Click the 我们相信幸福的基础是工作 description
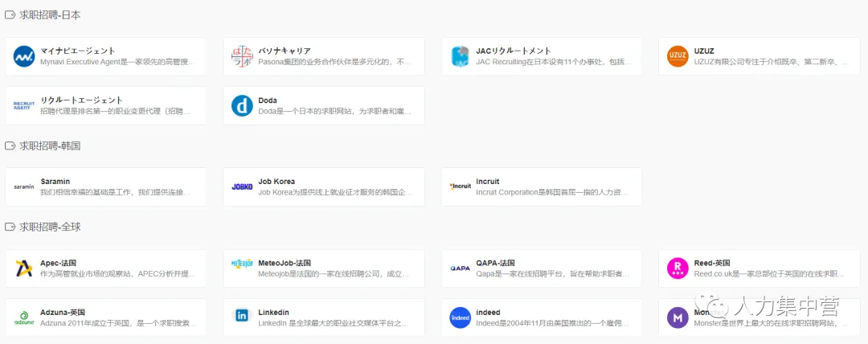Viewport: 868px width, 344px height. pyautogui.click(x=115, y=193)
